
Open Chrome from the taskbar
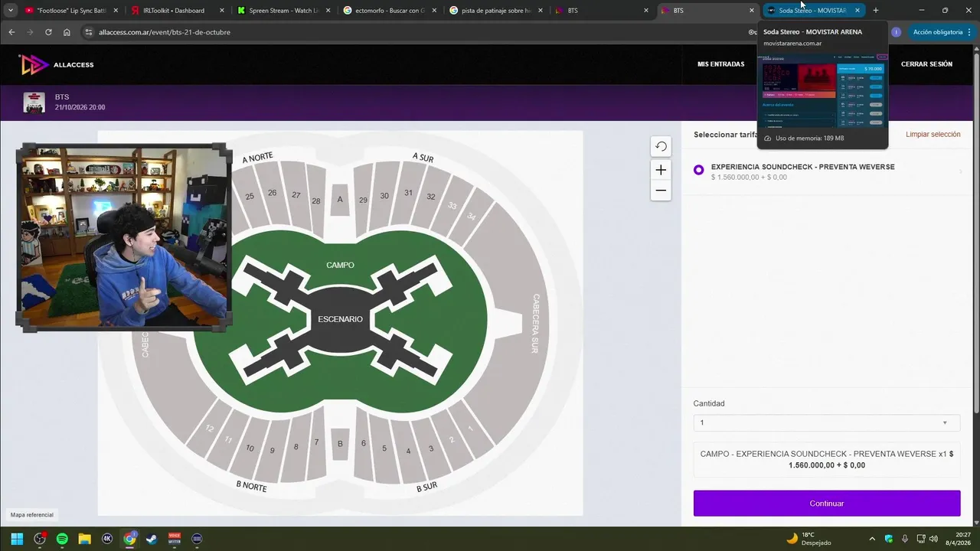[129, 539]
